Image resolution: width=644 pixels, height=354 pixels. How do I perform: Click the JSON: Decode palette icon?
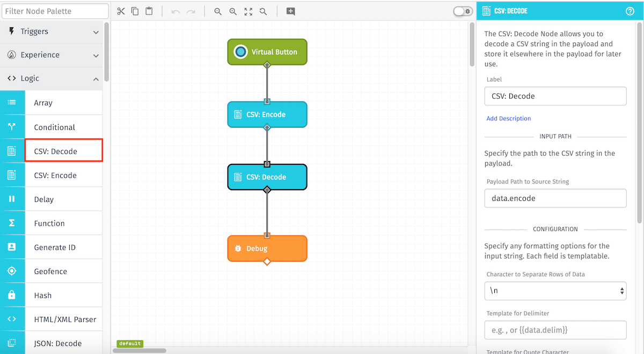point(12,343)
